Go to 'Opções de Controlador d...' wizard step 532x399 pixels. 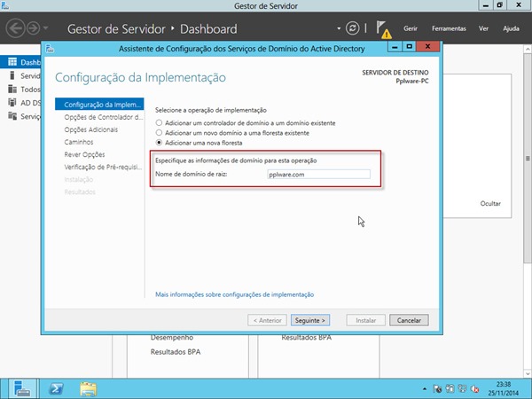coord(104,117)
